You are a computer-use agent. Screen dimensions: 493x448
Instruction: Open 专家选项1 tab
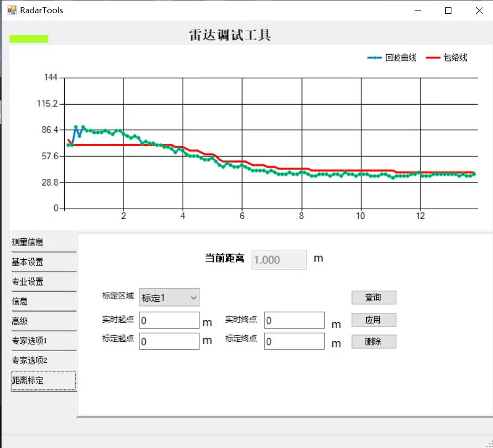pyautogui.click(x=43, y=341)
